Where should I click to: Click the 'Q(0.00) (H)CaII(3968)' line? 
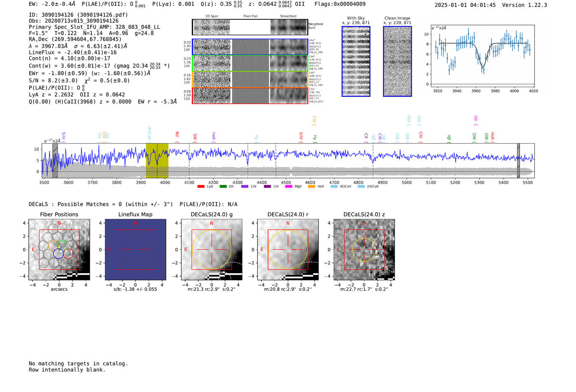(x=103, y=102)
